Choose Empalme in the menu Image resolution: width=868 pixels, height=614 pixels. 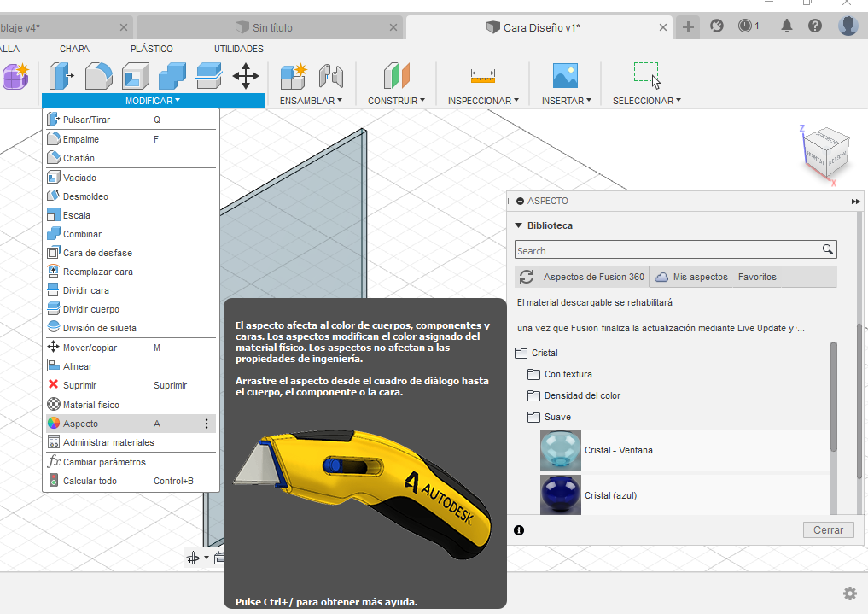(131, 139)
